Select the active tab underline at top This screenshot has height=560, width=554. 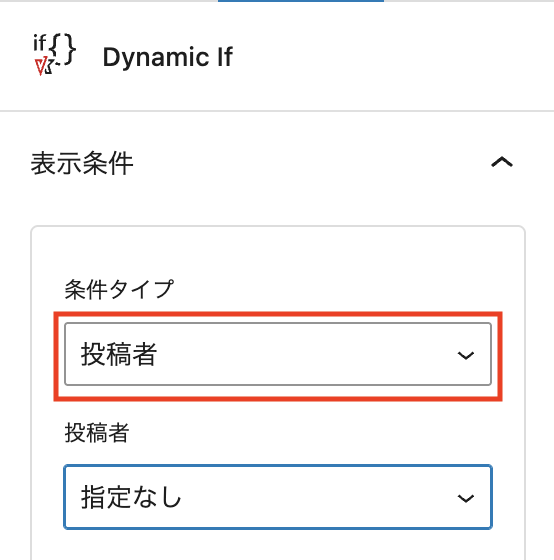301,1
